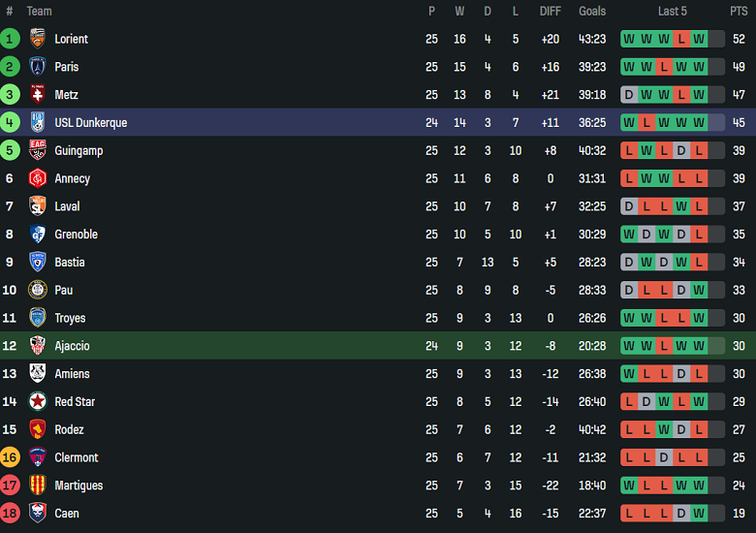
Task: Sort table by DIFF column header
Action: click(x=551, y=11)
